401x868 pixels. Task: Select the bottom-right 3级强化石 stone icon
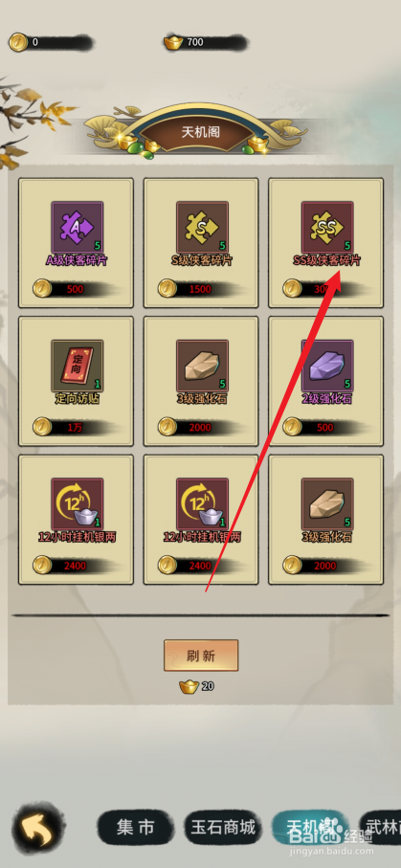[327, 503]
